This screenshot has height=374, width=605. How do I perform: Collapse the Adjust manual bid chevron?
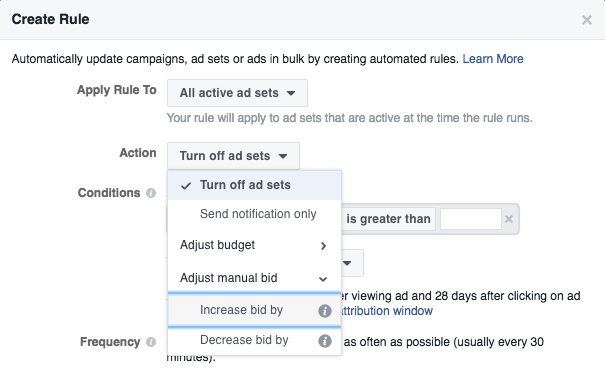(x=323, y=279)
